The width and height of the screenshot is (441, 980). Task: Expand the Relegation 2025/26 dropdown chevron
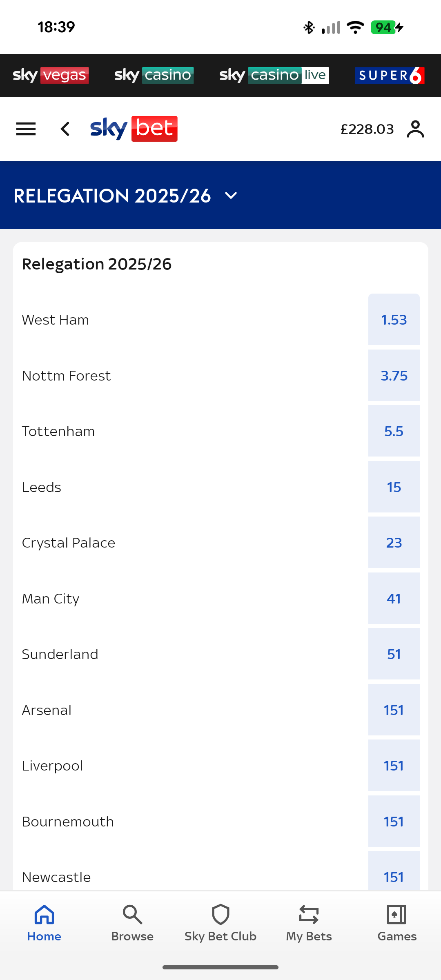click(x=231, y=196)
